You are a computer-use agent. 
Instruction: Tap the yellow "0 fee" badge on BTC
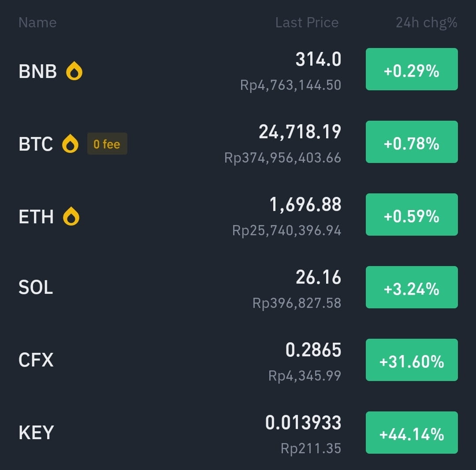[x=107, y=144]
